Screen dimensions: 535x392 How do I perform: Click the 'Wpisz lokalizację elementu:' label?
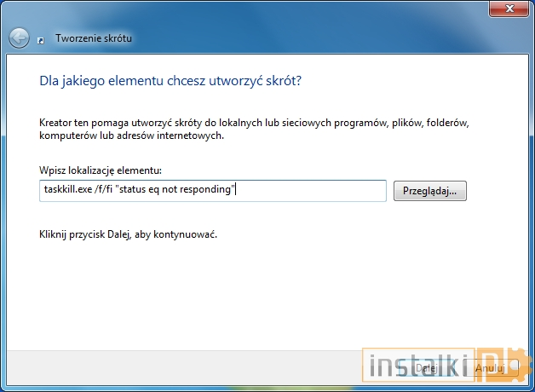(100, 171)
